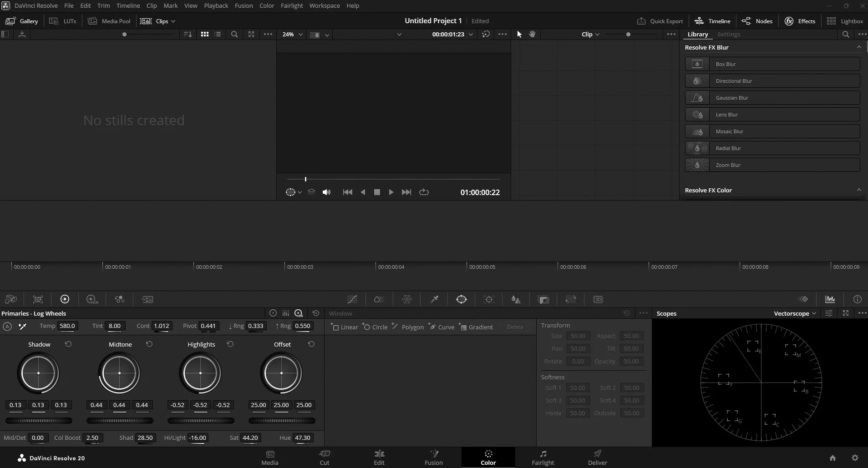Open the viewer timecode dropdown arrow
This screenshot has height=468, width=868.
tap(471, 35)
